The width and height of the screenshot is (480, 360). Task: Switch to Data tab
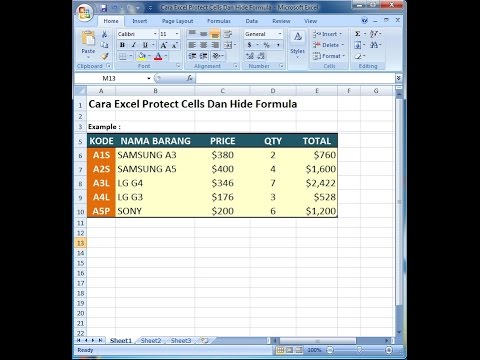[x=252, y=21]
